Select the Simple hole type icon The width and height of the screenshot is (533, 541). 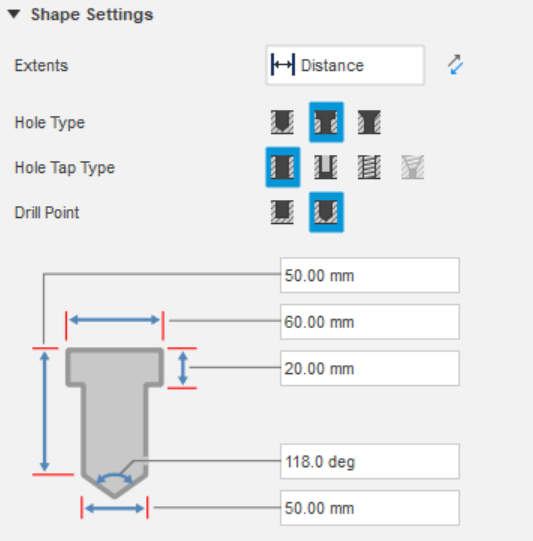point(282,122)
